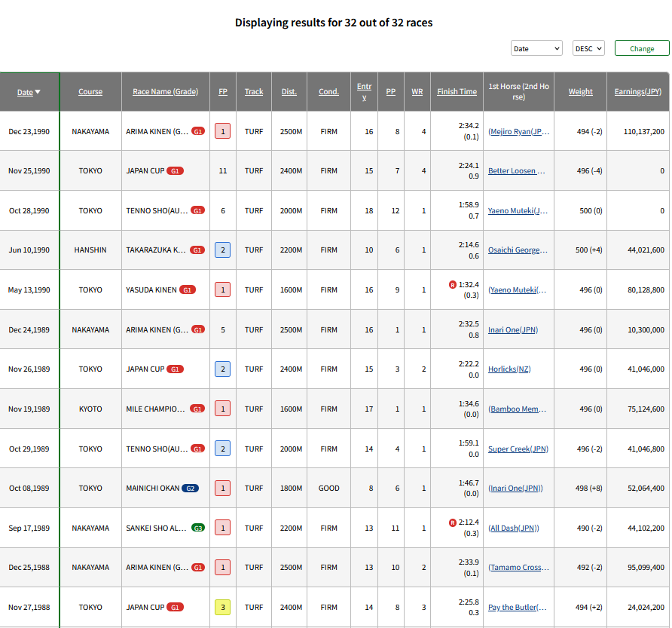Sort by Dist. column header

click(x=289, y=92)
